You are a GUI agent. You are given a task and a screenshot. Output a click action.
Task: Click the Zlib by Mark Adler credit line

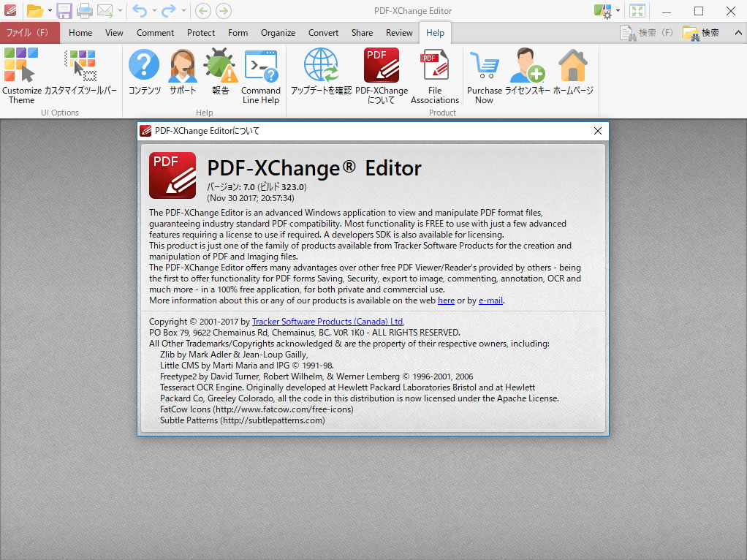point(234,355)
